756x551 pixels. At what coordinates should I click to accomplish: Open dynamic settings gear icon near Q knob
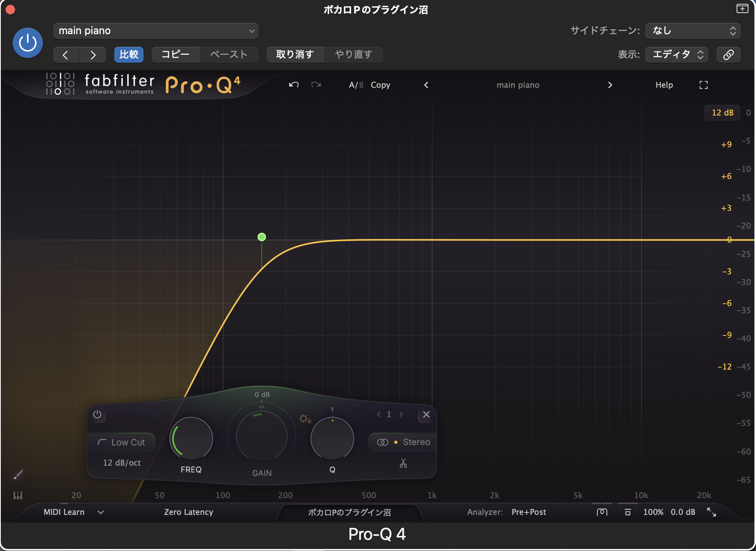pos(305,419)
